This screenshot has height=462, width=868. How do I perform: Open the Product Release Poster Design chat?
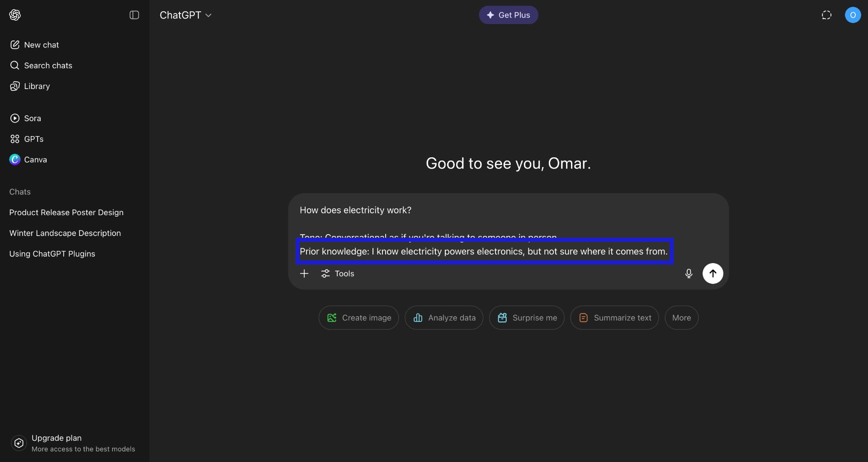66,212
